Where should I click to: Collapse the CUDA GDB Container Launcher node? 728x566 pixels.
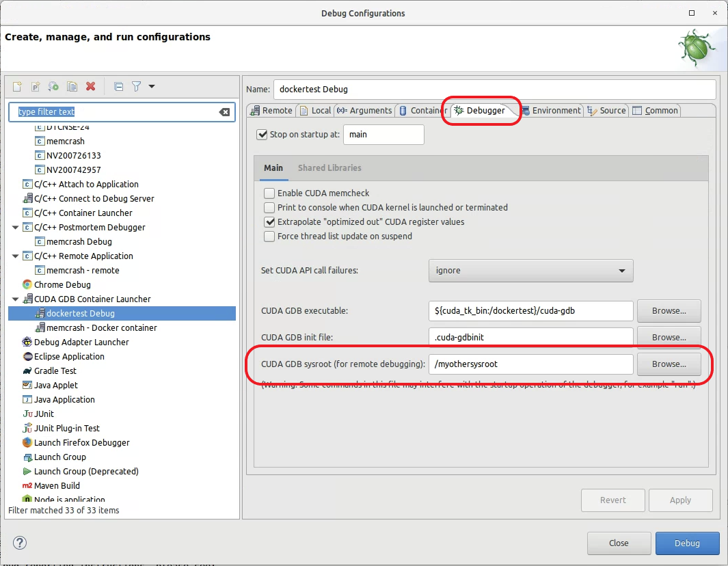(16, 299)
